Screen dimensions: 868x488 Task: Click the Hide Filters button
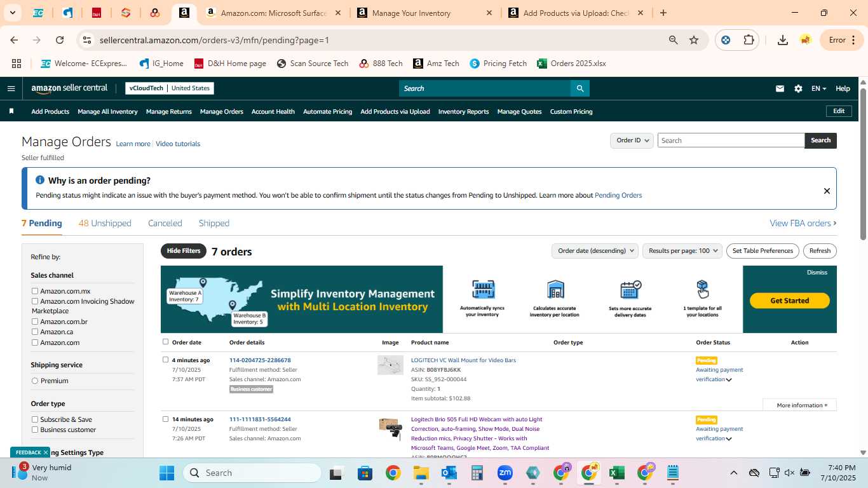point(184,251)
